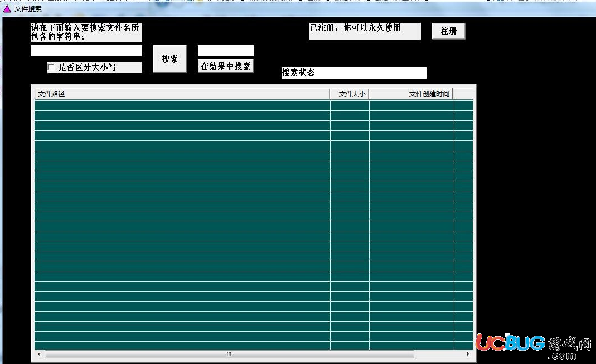The height and width of the screenshot is (364, 596).
Task: Click the 注册 button
Action: pyautogui.click(x=448, y=31)
